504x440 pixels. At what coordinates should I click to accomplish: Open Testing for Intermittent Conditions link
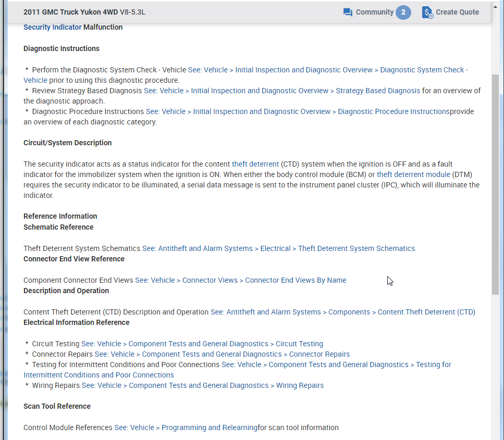(x=433, y=365)
